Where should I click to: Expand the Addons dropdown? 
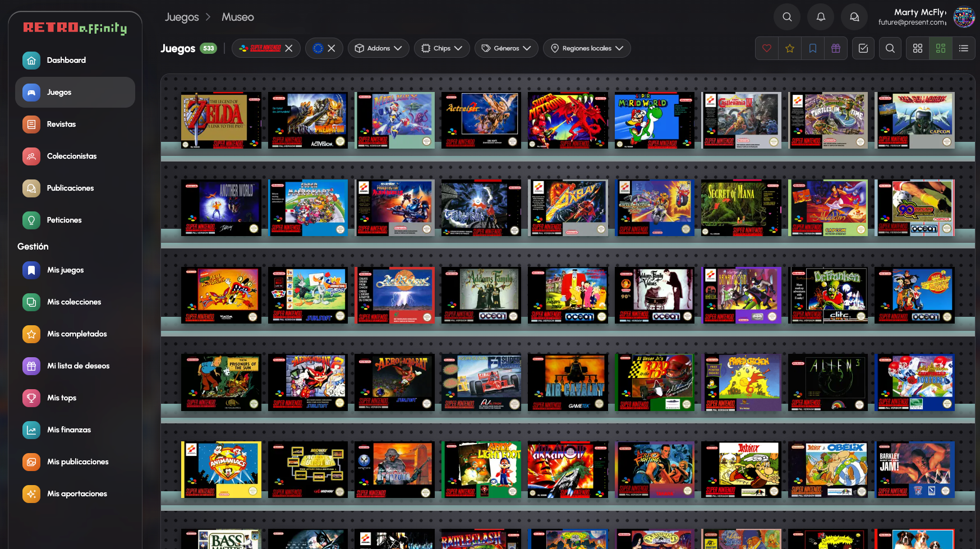coord(379,48)
